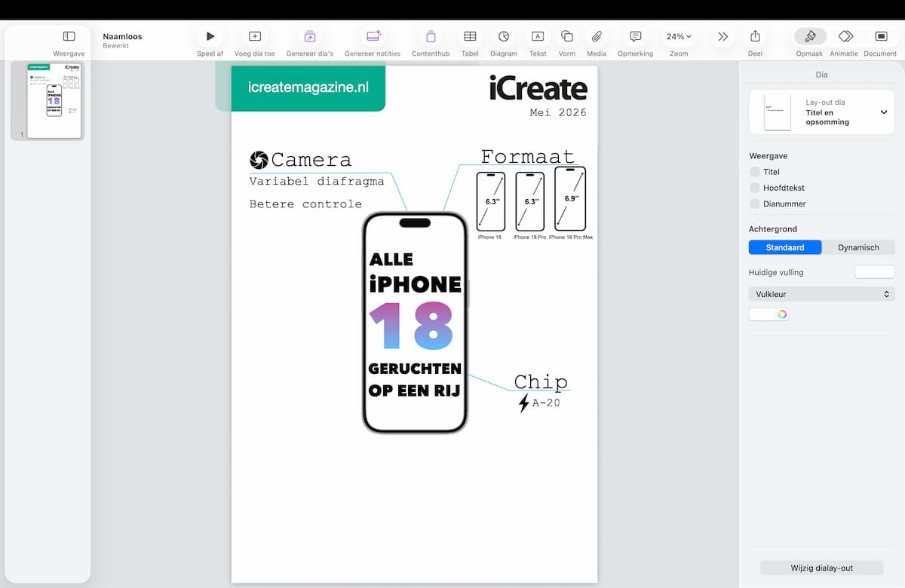Screen dimensions: 905x588
Task: Open the Weergave sidebar view menu
Action: coord(69,36)
